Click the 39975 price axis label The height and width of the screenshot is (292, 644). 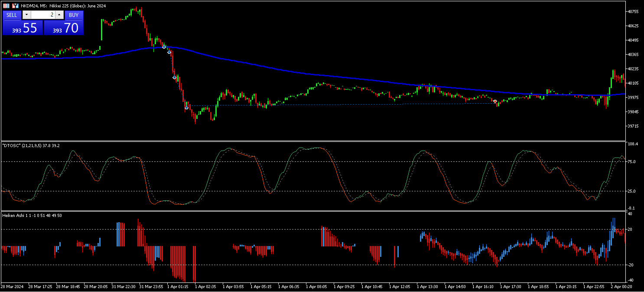point(633,97)
